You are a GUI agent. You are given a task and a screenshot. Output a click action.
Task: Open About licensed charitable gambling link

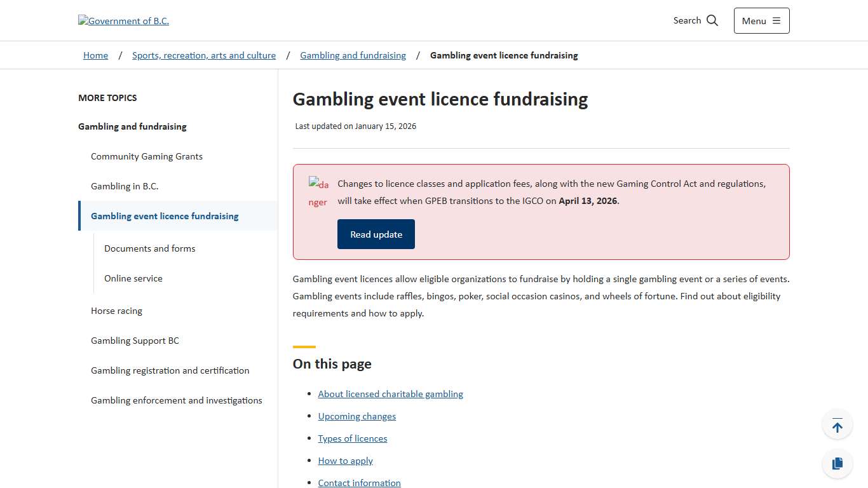[390, 394]
